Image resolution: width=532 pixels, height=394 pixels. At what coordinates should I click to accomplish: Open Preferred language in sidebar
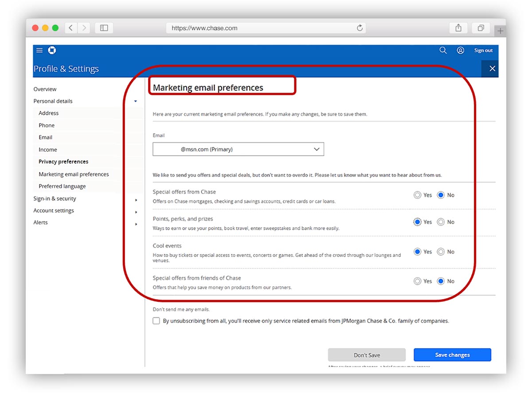(x=62, y=186)
